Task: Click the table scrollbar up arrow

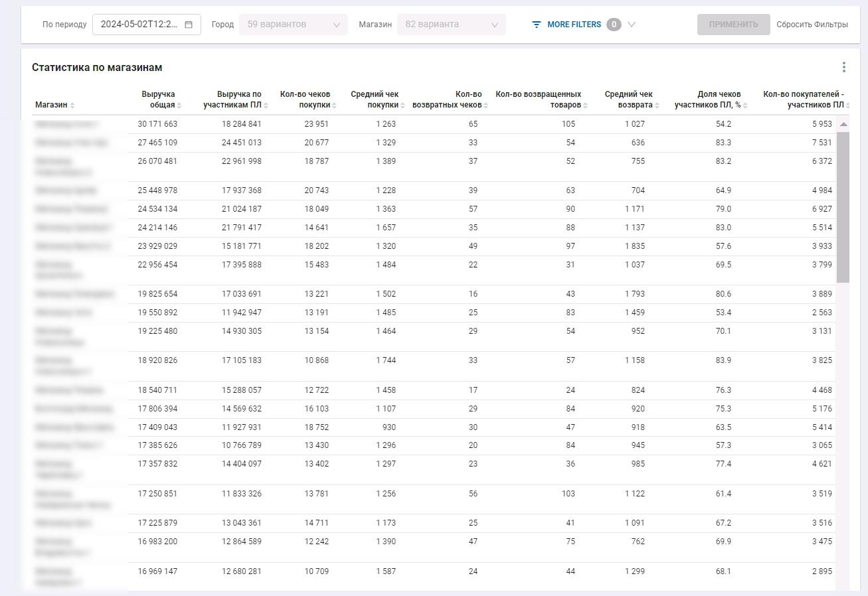Action: point(843,125)
